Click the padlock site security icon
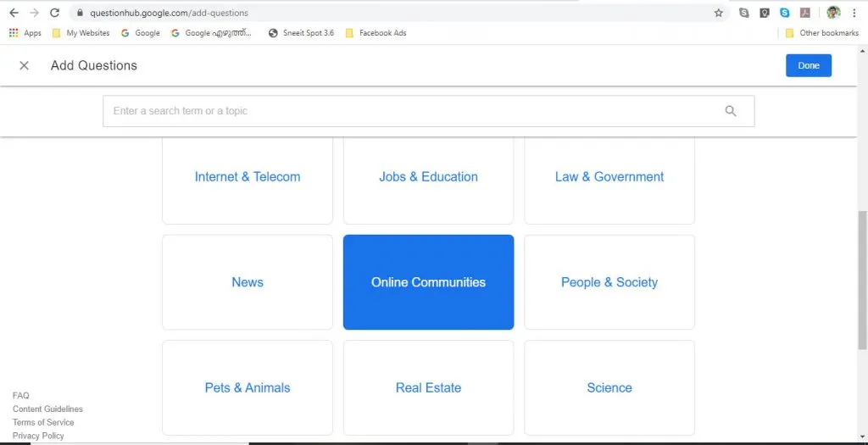This screenshot has width=868, height=445. pos(80,13)
